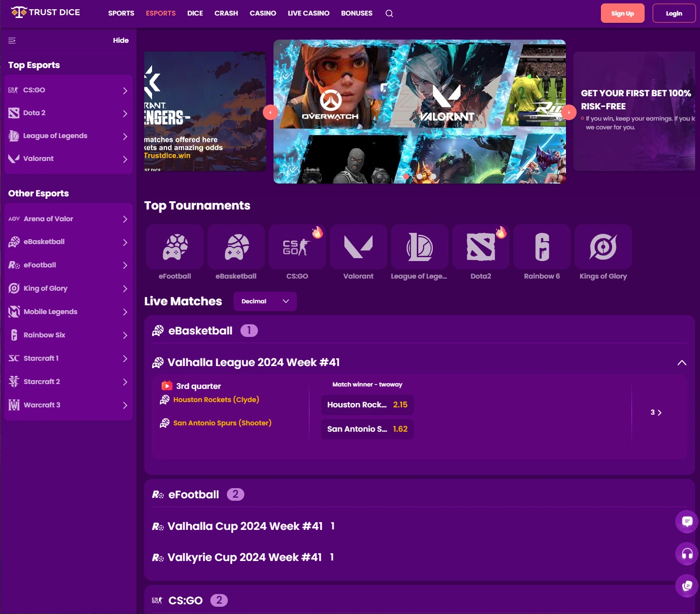Open the LIVE CASINO nav item
This screenshot has width=700, height=614.
coord(308,13)
